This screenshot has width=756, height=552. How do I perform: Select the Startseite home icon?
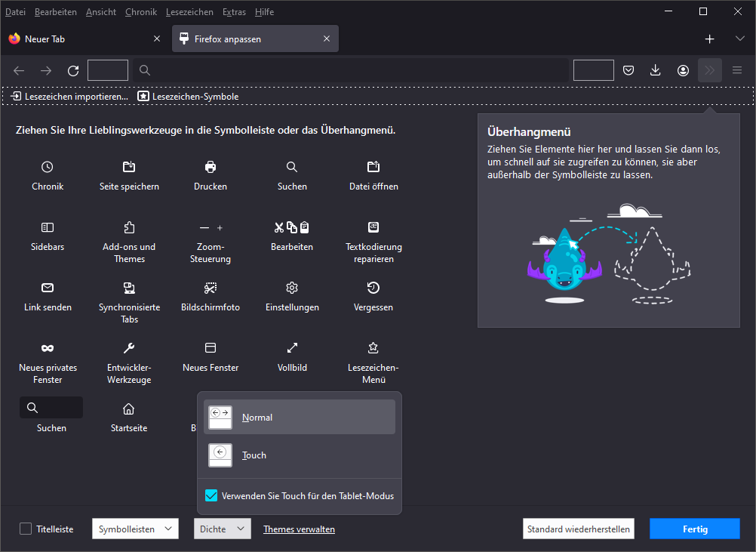[129, 409]
